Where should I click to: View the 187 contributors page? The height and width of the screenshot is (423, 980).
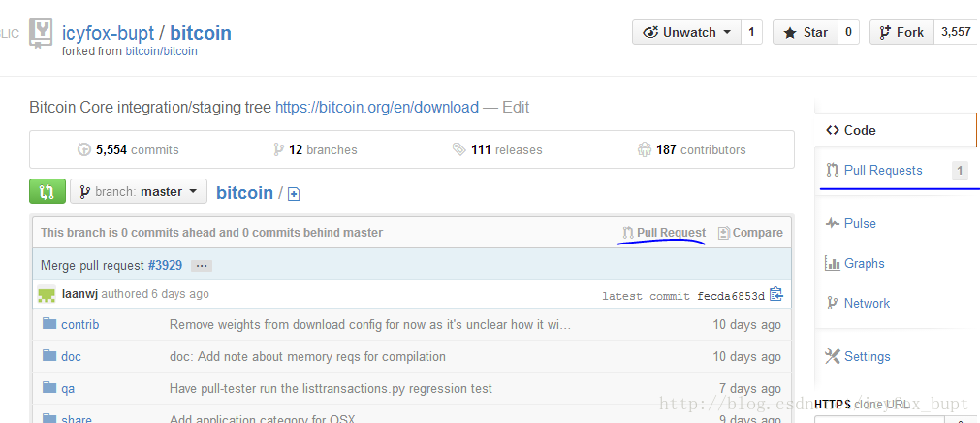coord(692,150)
